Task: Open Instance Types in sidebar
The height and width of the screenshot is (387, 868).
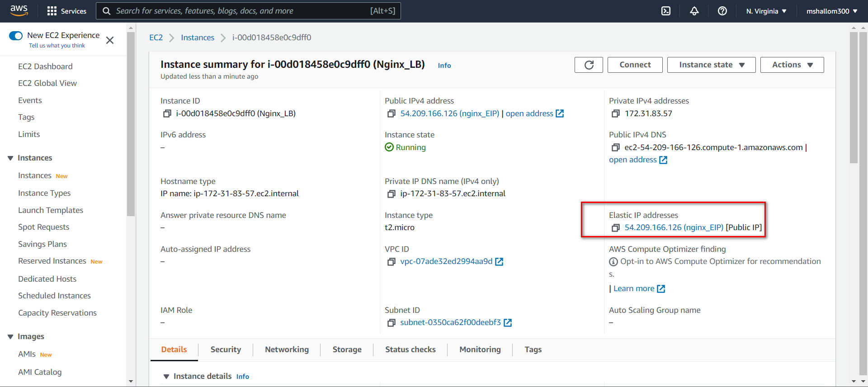Action: click(x=44, y=193)
